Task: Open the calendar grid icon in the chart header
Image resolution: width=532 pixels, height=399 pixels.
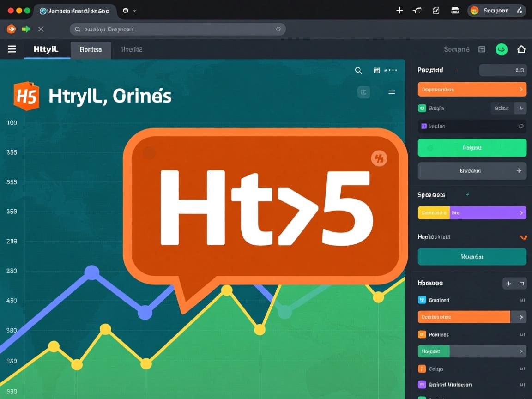Action: 376,70
